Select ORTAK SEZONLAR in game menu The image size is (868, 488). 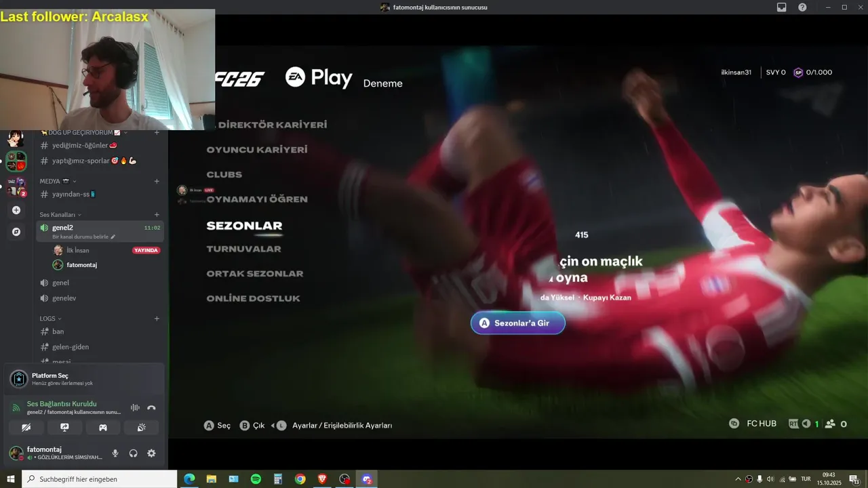(x=255, y=274)
